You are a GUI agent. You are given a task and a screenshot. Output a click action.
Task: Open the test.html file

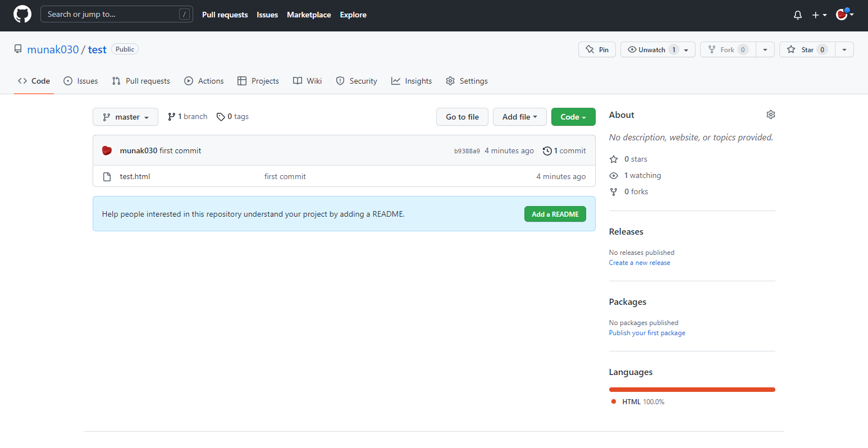135,176
